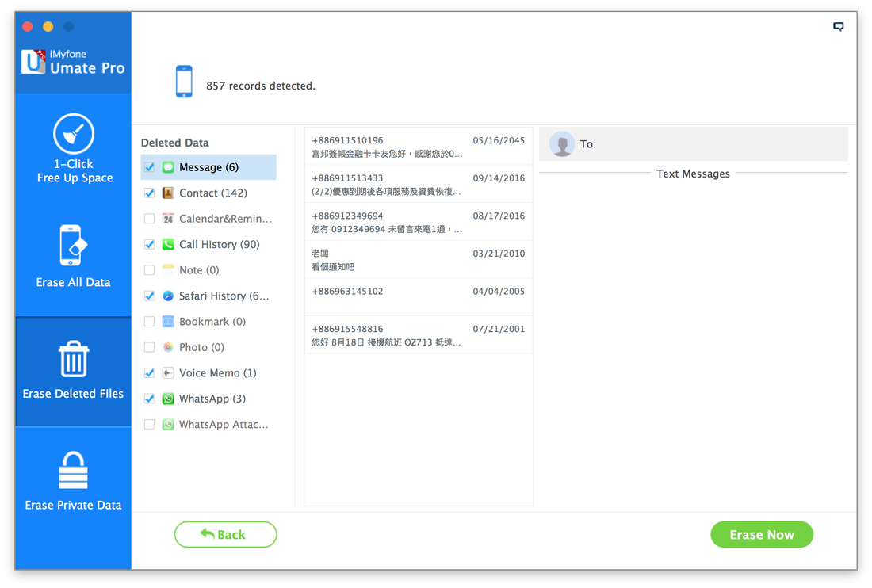The width and height of the screenshot is (872, 588).
Task: Uncheck the Message checkbox
Action: [x=149, y=167]
